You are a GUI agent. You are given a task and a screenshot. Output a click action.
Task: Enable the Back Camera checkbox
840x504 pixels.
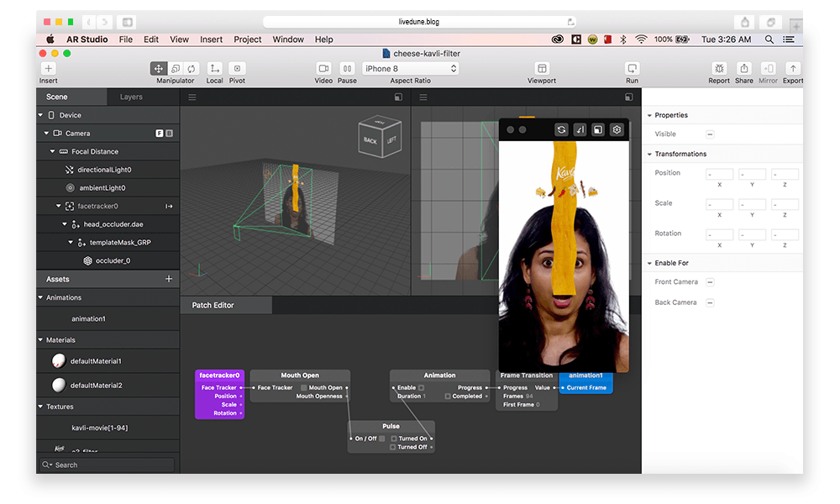(x=710, y=302)
